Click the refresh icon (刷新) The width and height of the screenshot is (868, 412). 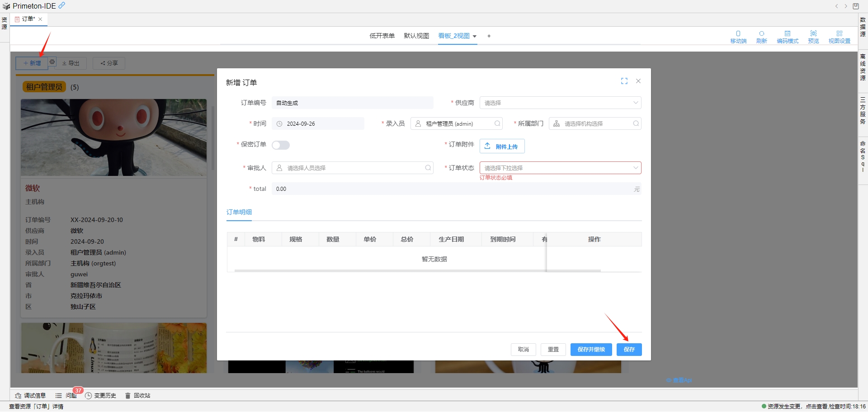pyautogui.click(x=762, y=37)
